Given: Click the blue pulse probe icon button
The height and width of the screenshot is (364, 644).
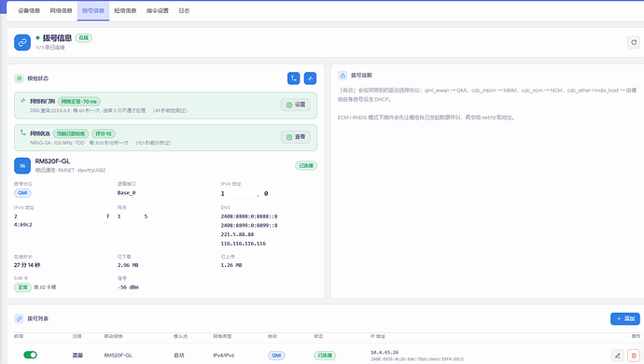Looking at the screenshot, I should tap(310, 78).
